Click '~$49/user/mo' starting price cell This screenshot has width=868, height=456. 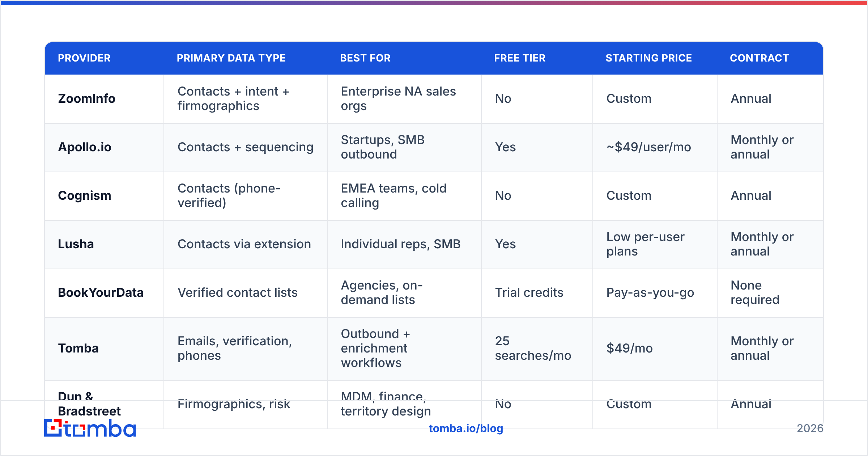(x=655, y=147)
